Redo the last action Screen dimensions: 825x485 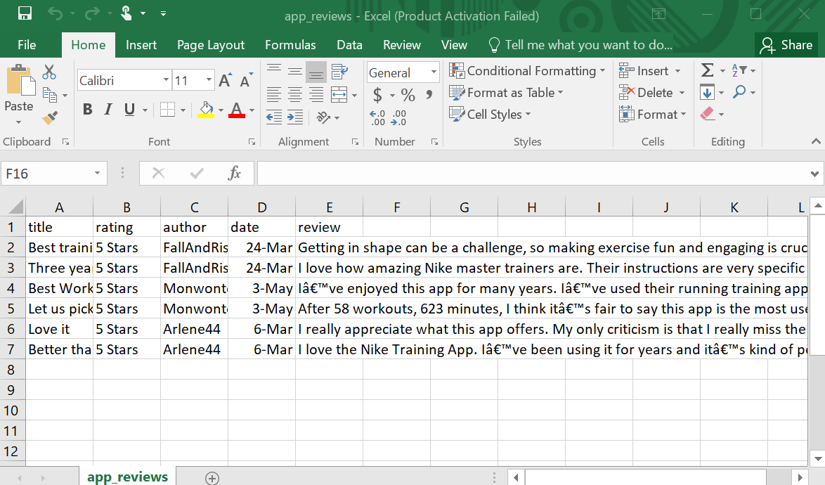(x=92, y=13)
